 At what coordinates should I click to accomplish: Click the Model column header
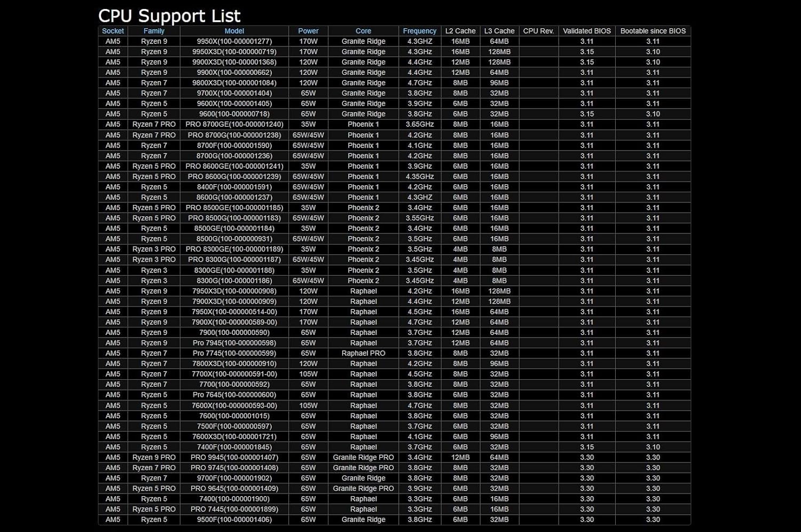coord(234,31)
